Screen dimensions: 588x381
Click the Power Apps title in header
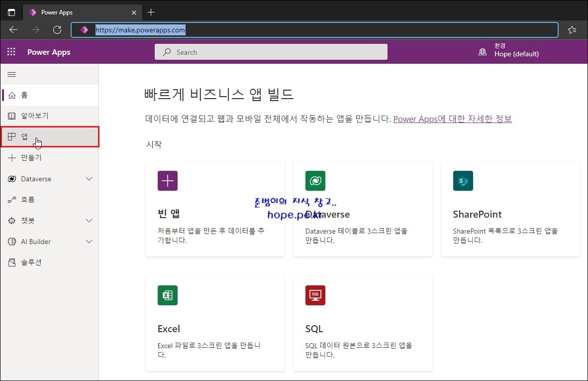49,52
